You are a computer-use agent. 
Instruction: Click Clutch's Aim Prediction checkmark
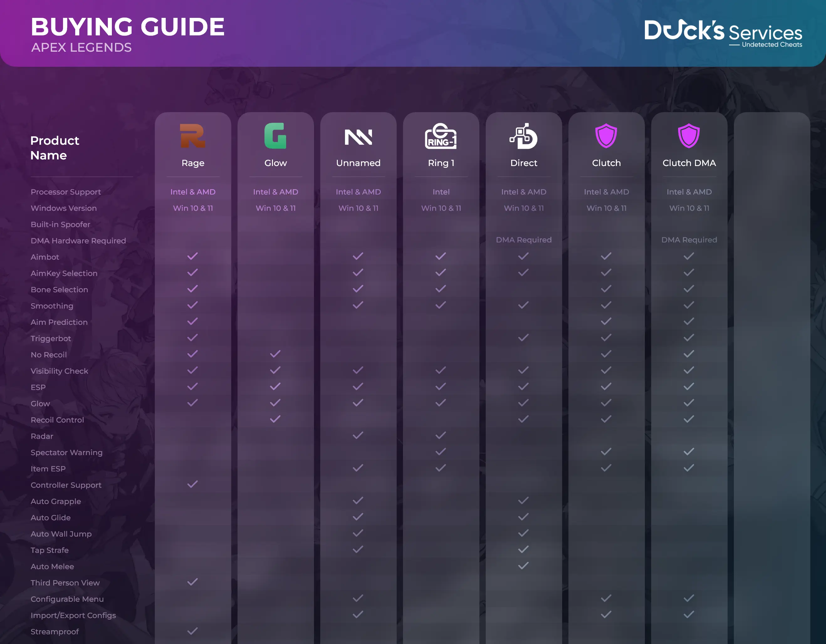[606, 321]
